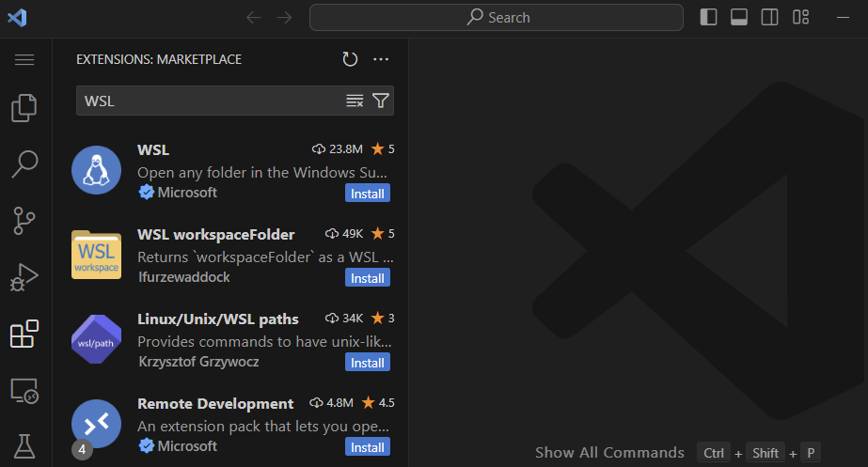Image resolution: width=868 pixels, height=467 pixels.
Task: Click the 4.8M download count
Action: 332,403
